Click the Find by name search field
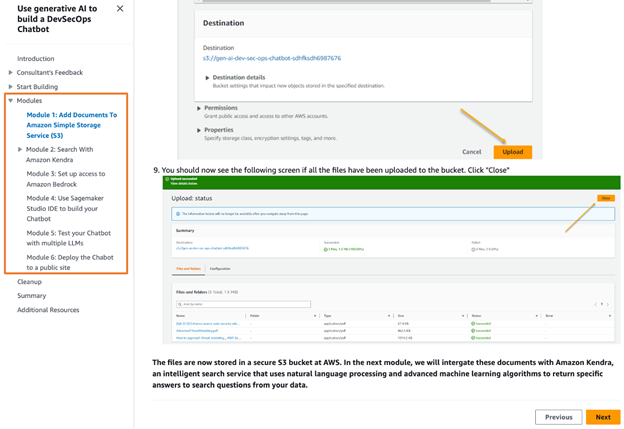The width and height of the screenshot is (624, 429). [243, 304]
